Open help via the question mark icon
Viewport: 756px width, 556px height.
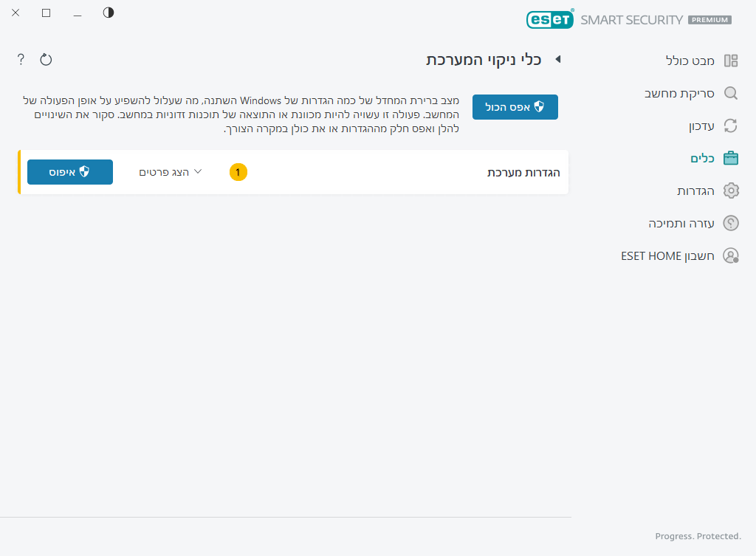tap(21, 60)
